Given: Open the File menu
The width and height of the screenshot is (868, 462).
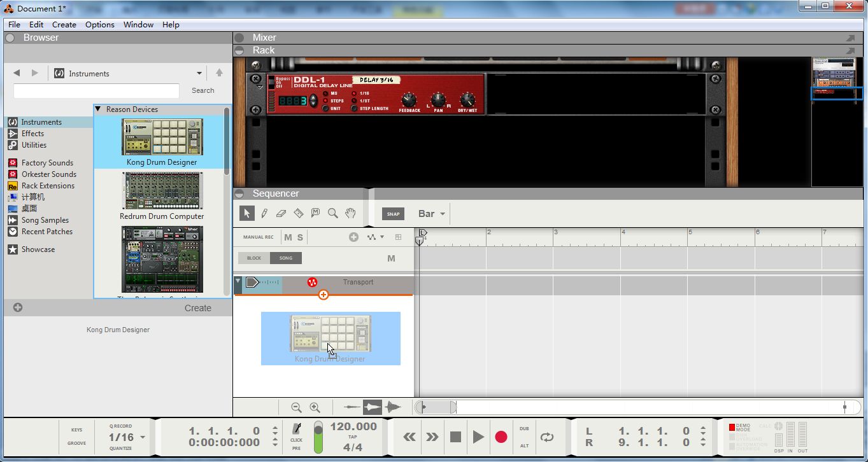Looking at the screenshot, I should (x=14, y=24).
